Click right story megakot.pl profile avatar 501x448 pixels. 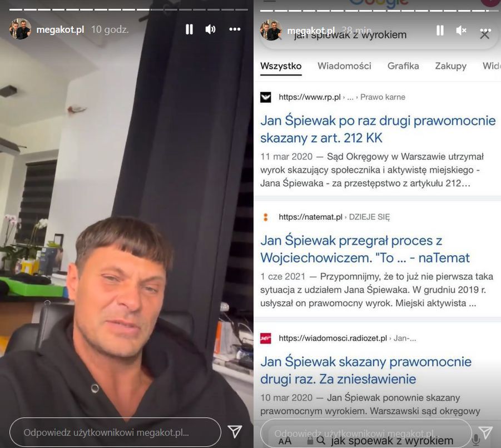(271, 30)
